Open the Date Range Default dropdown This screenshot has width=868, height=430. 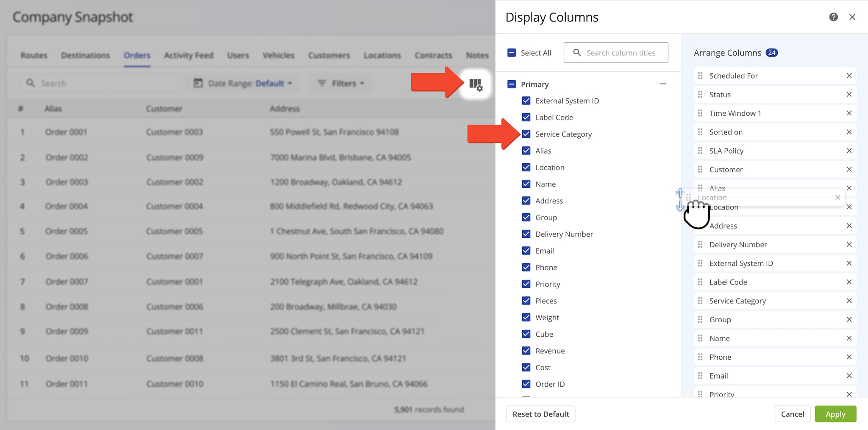pos(243,83)
